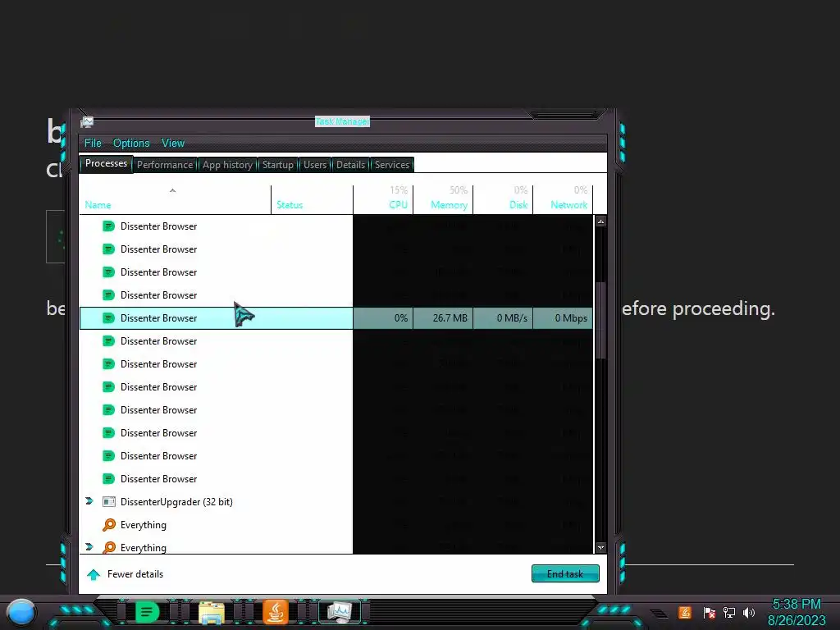Select the DissenterUpgrader (32 bit) process name
840x630 pixels.
pos(176,502)
